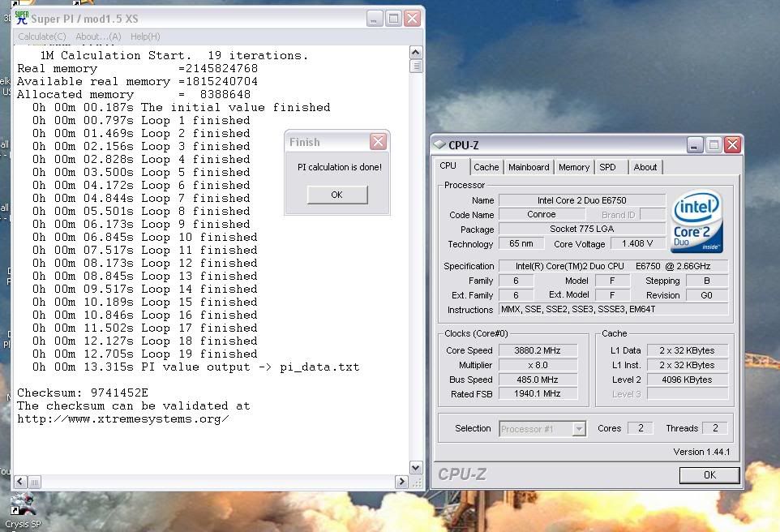Screen dimensions: 780x532
Task: Click the Super PI horizontal scrollbar thumb
Action: point(34,482)
